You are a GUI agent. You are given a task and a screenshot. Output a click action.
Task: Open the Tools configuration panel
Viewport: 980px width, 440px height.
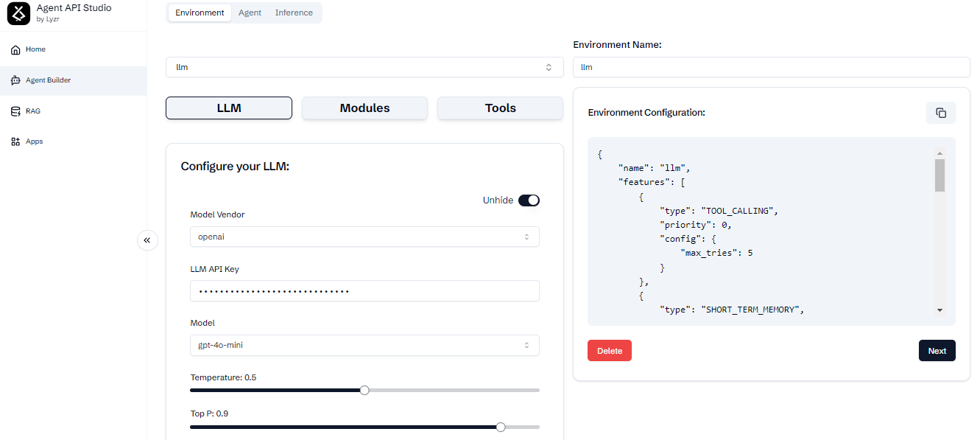point(500,108)
